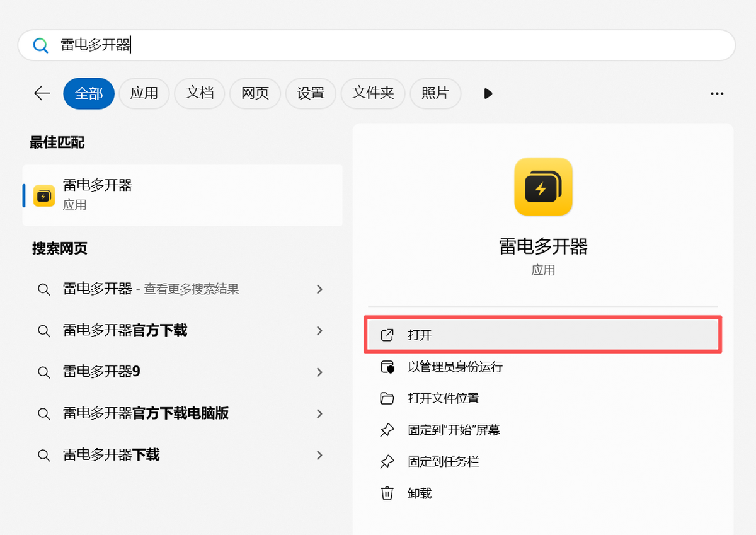
Task: Click the back arrow icon
Action: pyautogui.click(x=42, y=93)
